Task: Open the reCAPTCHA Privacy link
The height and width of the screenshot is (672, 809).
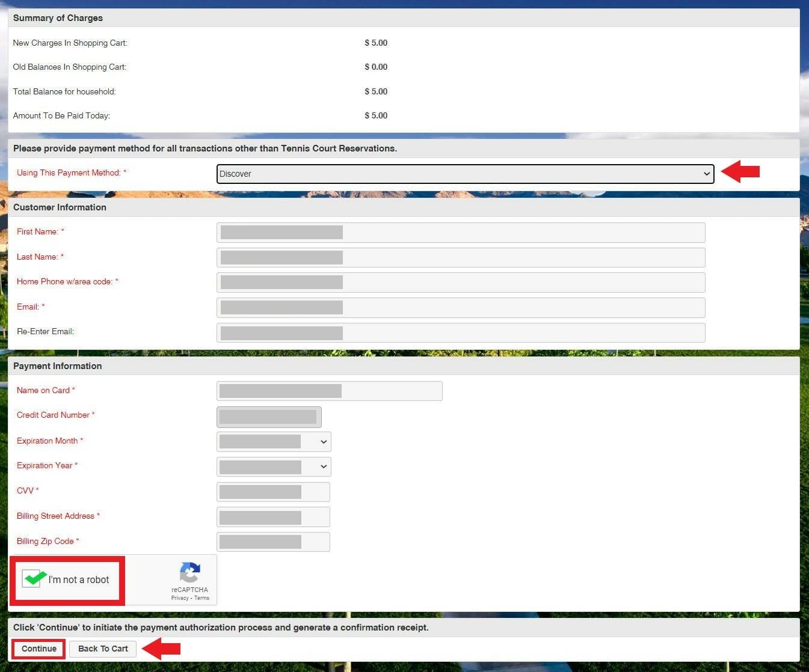Action: point(179,598)
